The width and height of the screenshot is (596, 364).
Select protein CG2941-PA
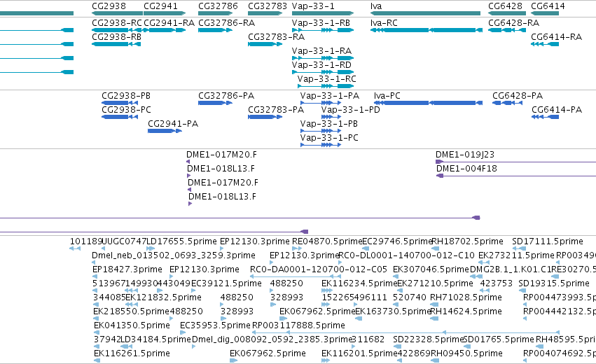(x=165, y=131)
